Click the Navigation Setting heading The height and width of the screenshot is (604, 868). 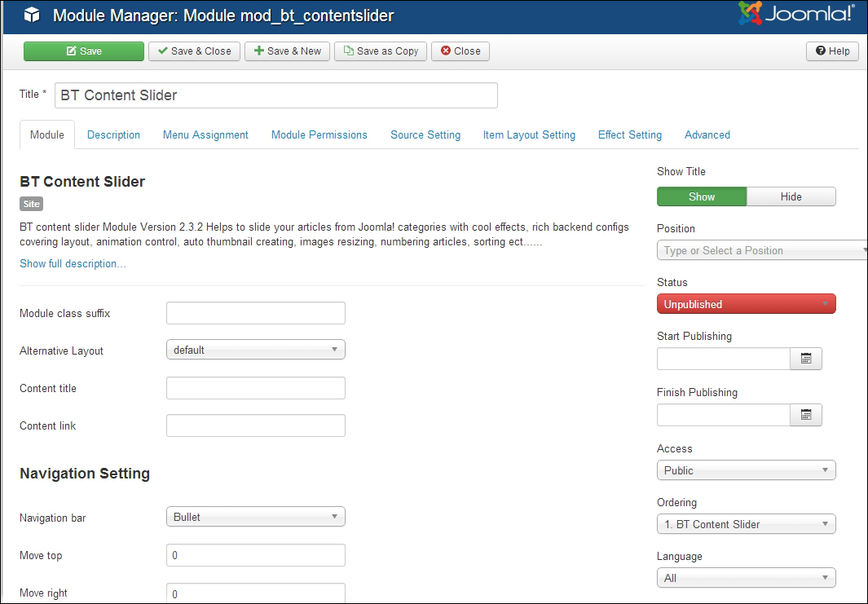tap(85, 474)
